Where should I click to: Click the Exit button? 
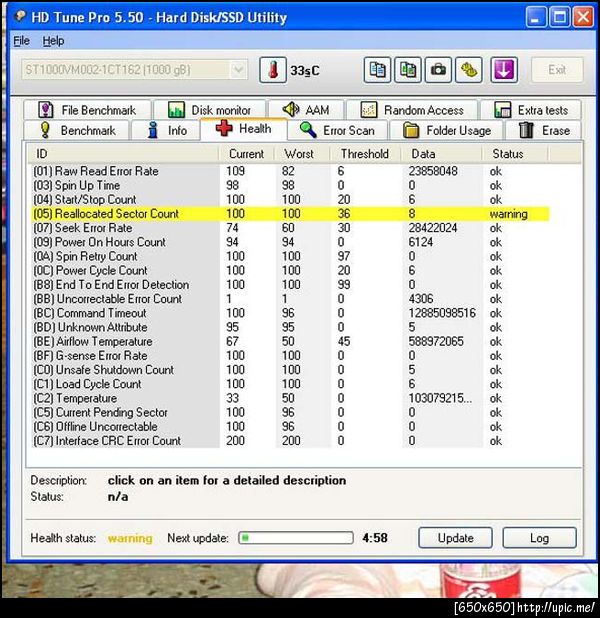coord(557,70)
